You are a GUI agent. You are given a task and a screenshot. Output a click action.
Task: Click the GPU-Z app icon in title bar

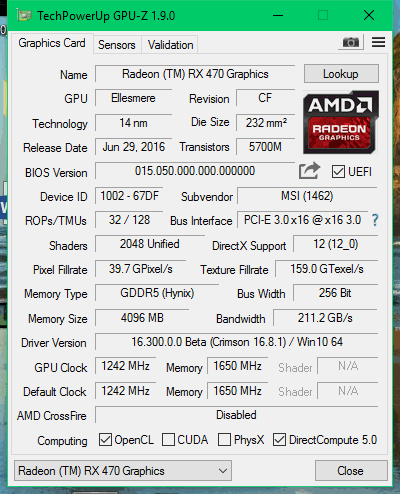point(24,16)
